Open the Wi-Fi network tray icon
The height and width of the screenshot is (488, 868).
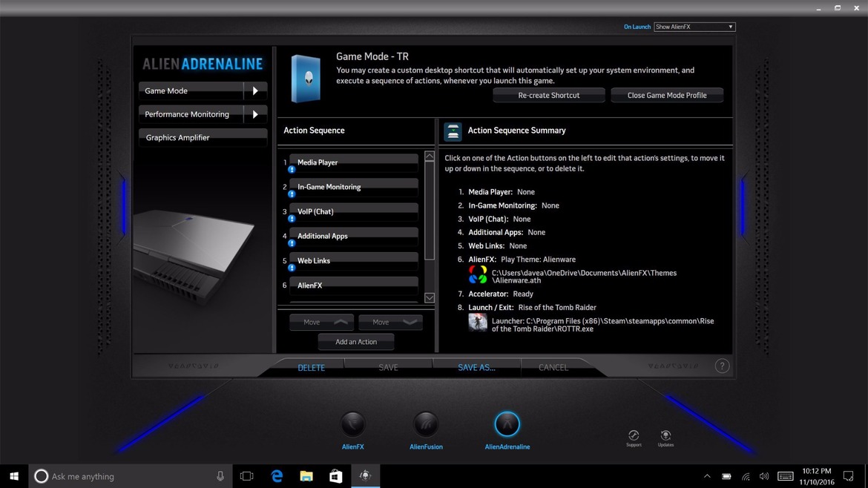click(x=746, y=476)
